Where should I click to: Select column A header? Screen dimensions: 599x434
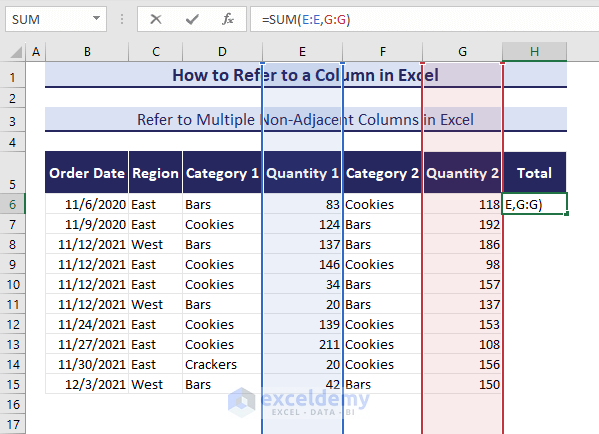point(36,52)
